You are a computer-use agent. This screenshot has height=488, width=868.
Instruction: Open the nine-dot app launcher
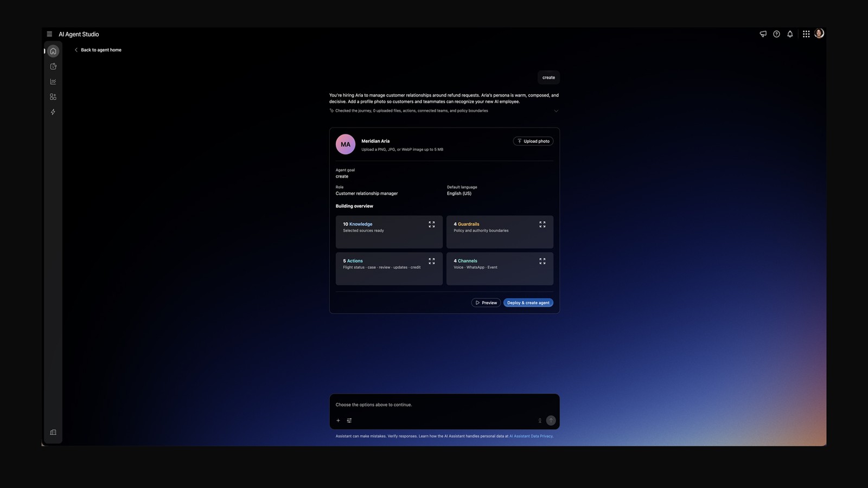(x=806, y=34)
